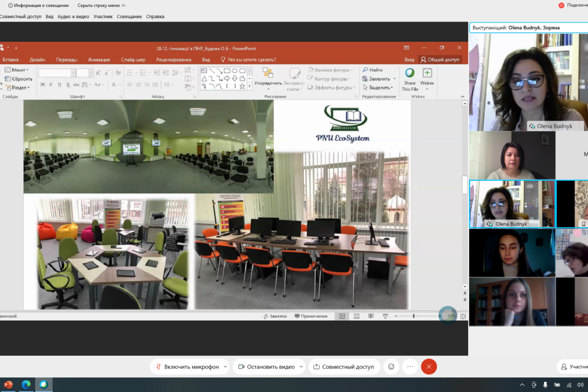Start slideshow view from status bar
This screenshot has width=588, height=392.
pyautogui.click(x=385, y=316)
